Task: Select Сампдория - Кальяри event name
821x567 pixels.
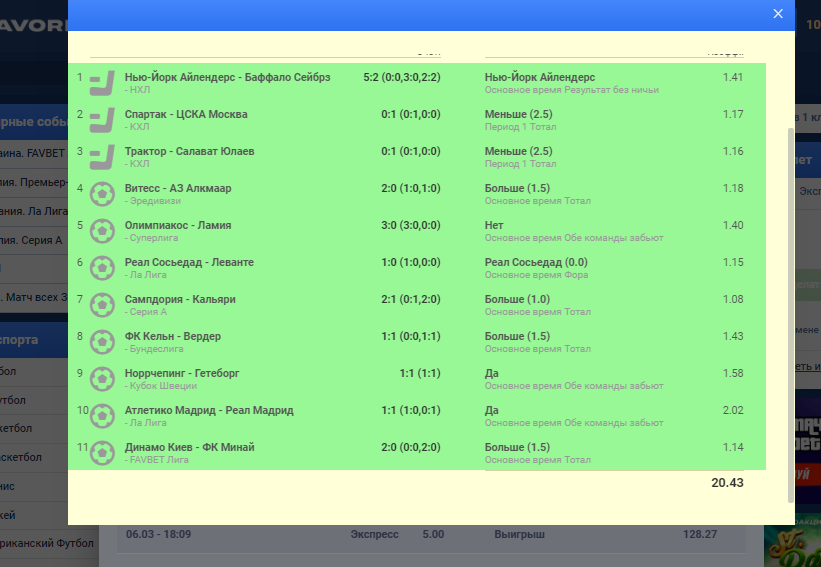Action: 180,299
